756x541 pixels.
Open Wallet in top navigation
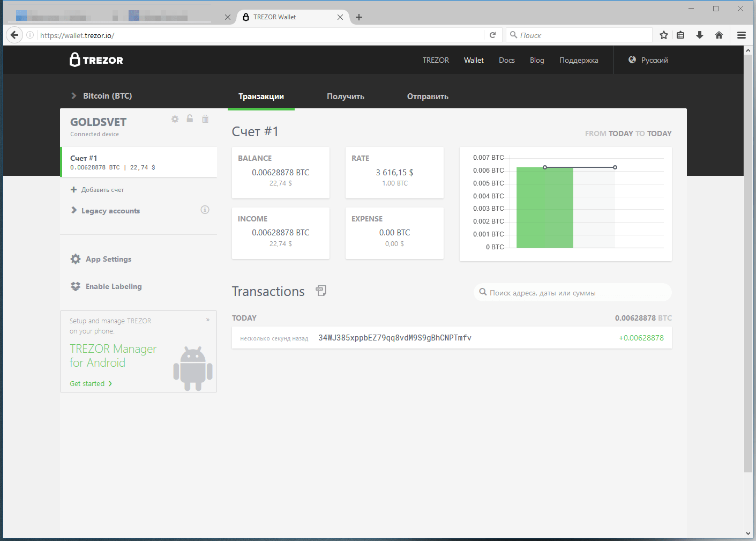[x=474, y=60]
